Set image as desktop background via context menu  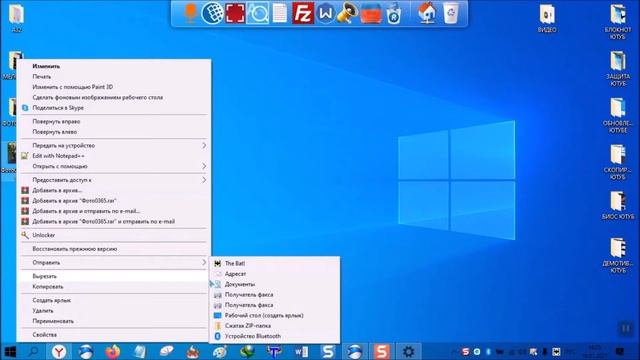pos(114,97)
